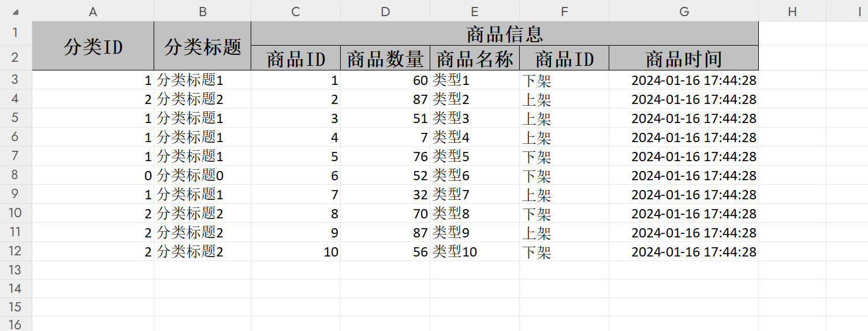Select row 16 header
The width and height of the screenshot is (868, 331).
[16, 324]
